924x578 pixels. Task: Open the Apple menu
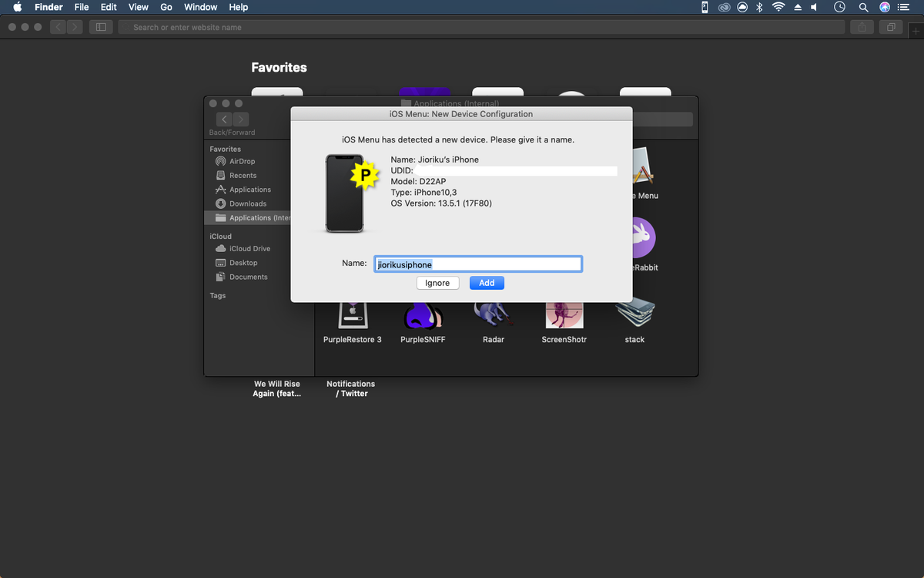17,7
